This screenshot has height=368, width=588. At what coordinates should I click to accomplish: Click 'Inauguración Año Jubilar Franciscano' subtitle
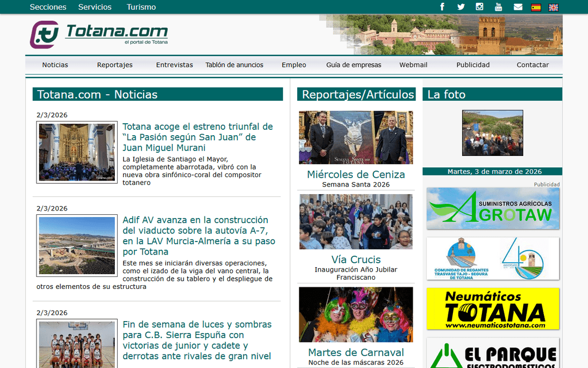tap(356, 273)
